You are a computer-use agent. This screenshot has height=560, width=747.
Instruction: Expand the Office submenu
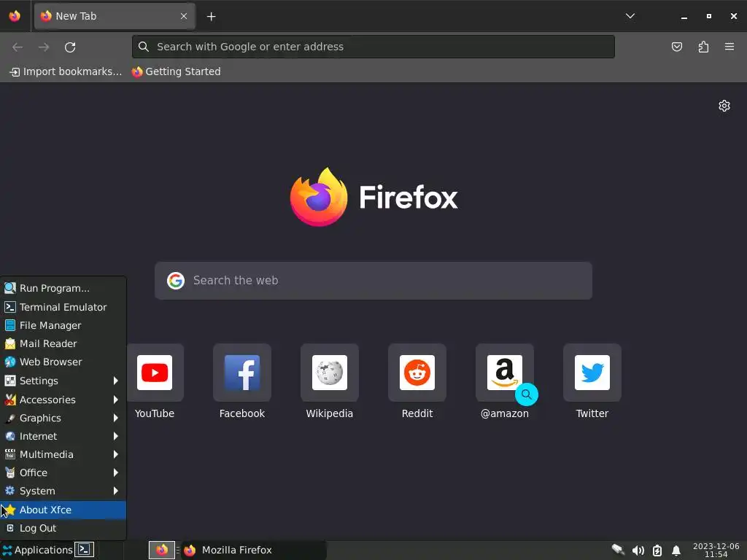point(63,472)
